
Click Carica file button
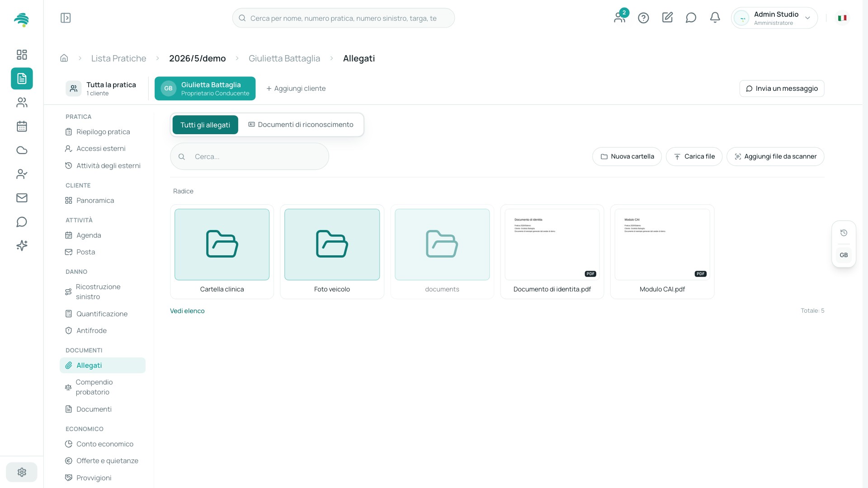(x=694, y=157)
